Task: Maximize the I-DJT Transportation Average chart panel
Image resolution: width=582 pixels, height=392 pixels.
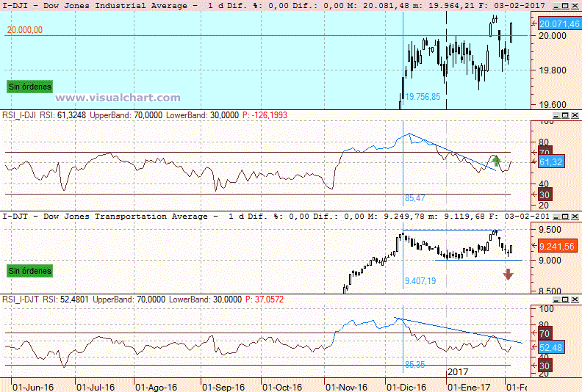Action: coord(565,217)
